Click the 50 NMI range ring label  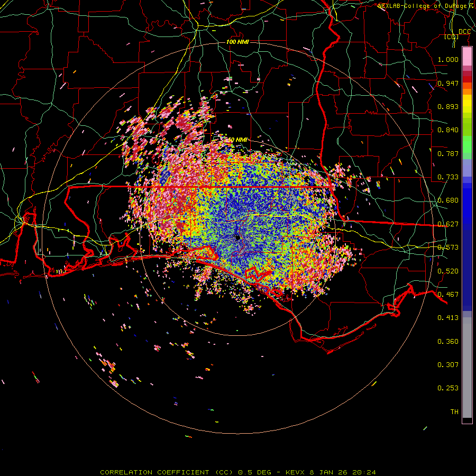pos(237,140)
